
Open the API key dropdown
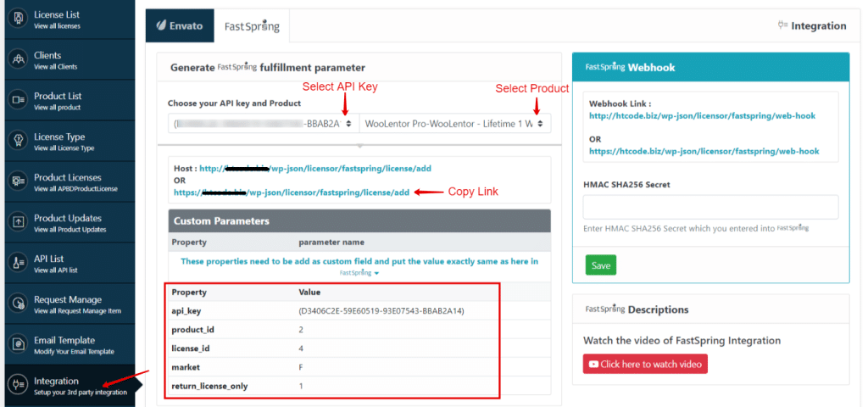(x=263, y=124)
